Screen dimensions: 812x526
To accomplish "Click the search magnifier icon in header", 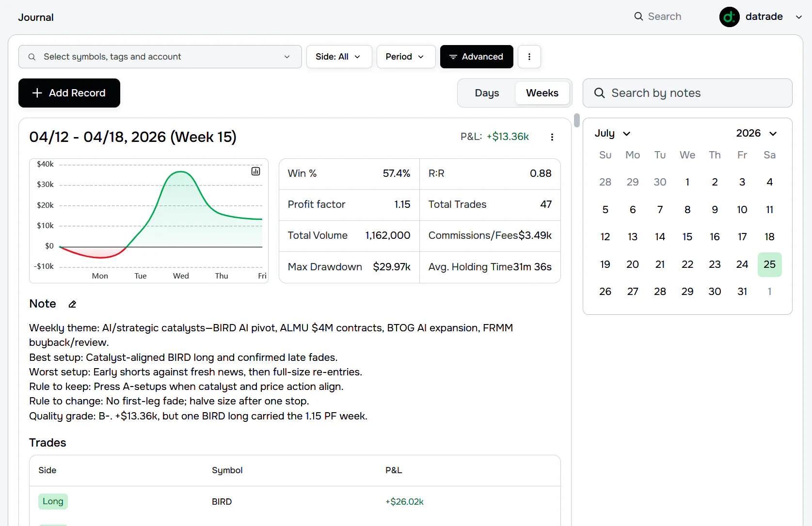I will (x=638, y=16).
